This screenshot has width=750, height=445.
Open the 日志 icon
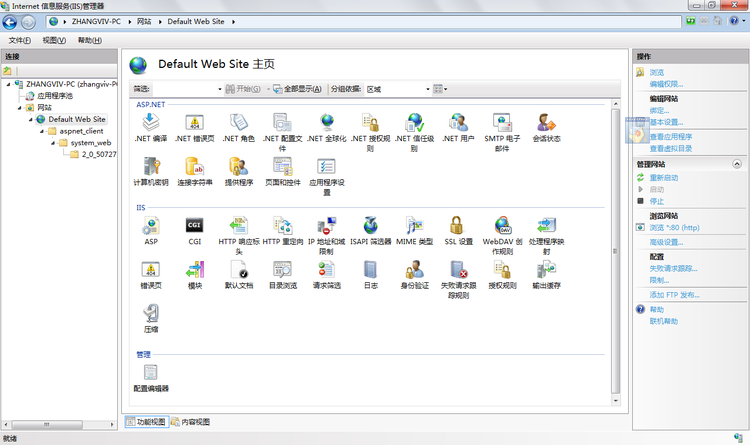pyautogui.click(x=371, y=269)
